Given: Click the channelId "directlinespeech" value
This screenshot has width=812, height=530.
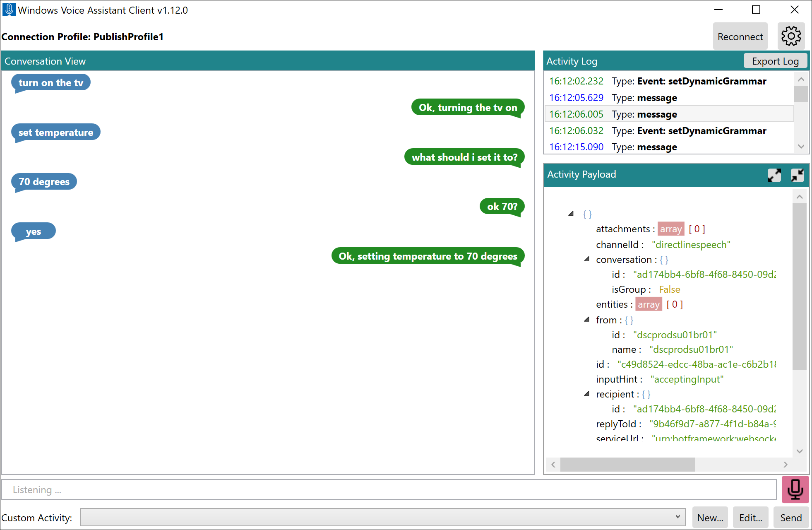Looking at the screenshot, I should (691, 245).
